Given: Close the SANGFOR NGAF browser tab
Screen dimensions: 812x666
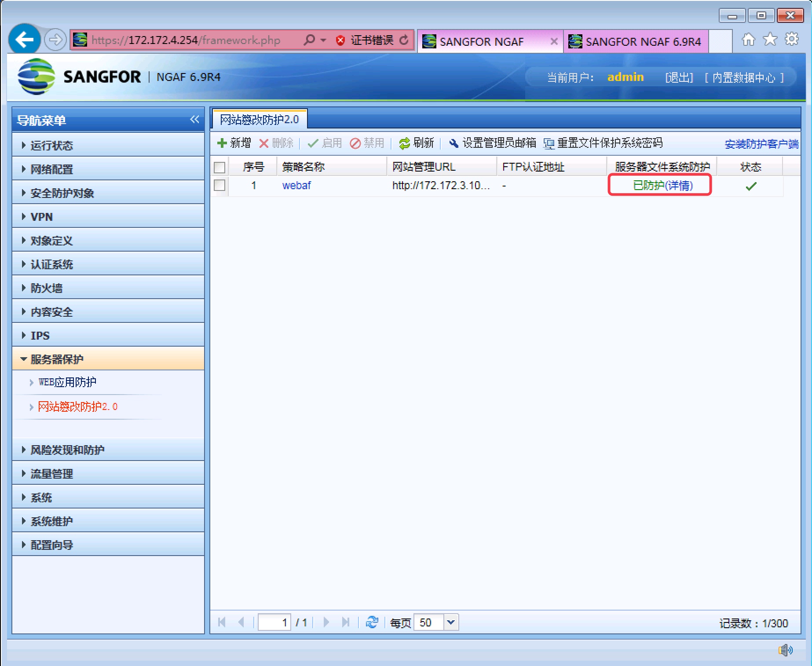Looking at the screenshot, I should click(554, 41).
